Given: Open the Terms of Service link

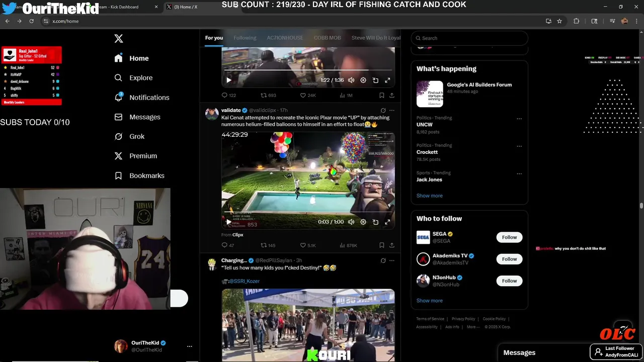Looking at the screenshot, I should [430, 319].
